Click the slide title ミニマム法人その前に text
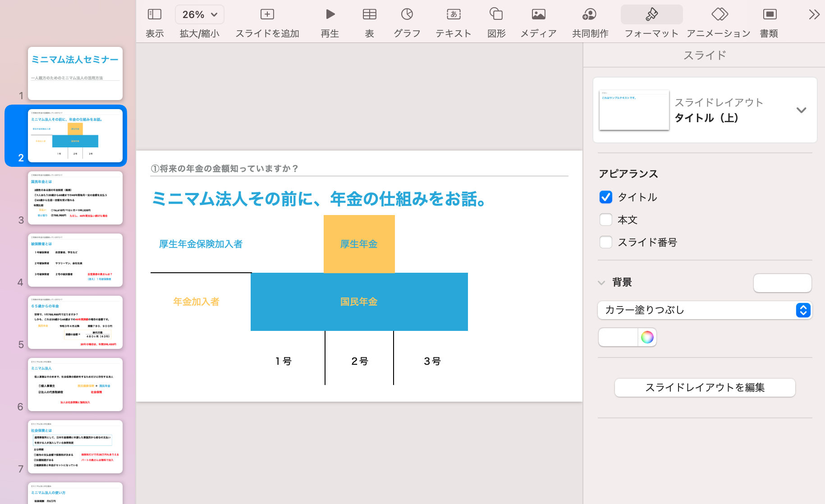 tap(319, 199)
